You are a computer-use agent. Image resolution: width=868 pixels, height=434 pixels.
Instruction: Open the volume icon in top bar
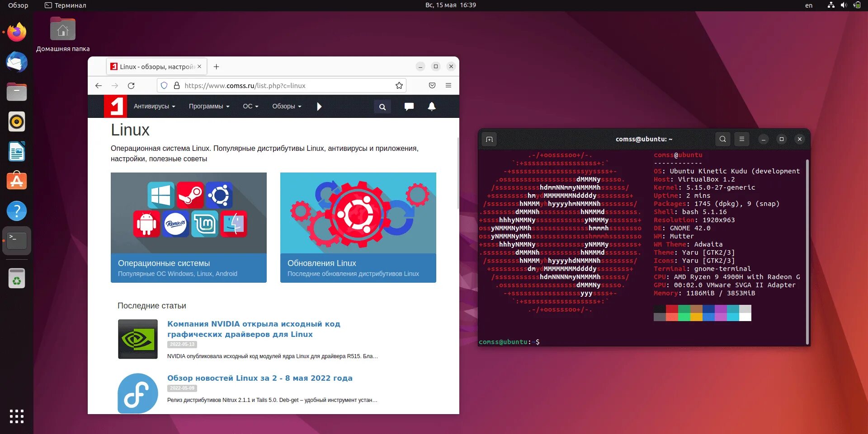(844, 5)
